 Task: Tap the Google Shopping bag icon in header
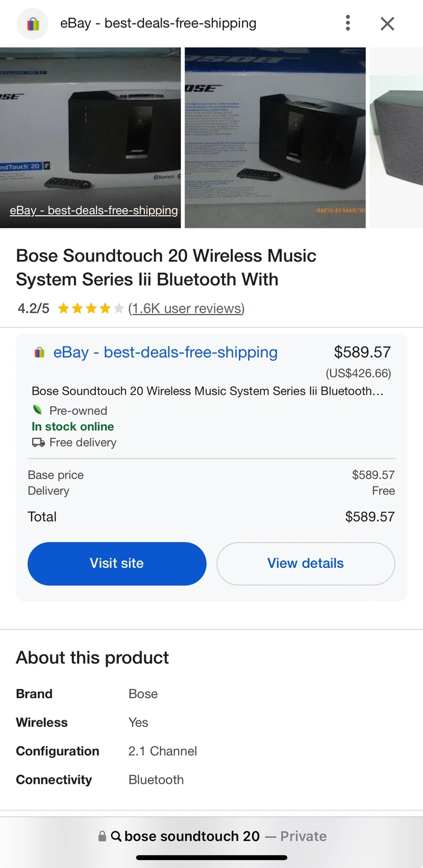(x=33, y=24)
